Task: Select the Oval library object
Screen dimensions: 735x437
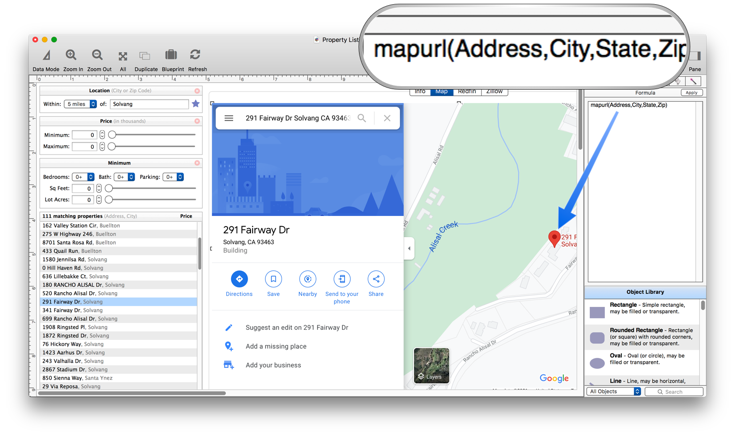Action: coord(642,362)
